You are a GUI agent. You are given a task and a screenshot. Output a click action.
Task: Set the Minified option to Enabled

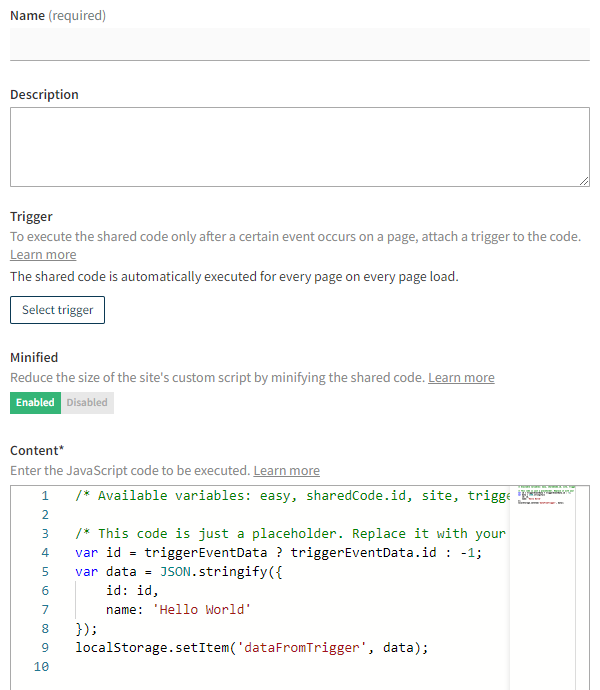35,403
